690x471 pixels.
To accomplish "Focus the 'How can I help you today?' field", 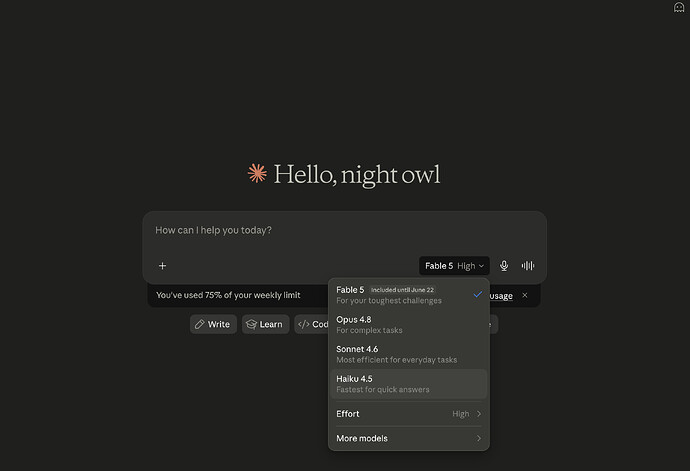I will (x=345, y=230).
